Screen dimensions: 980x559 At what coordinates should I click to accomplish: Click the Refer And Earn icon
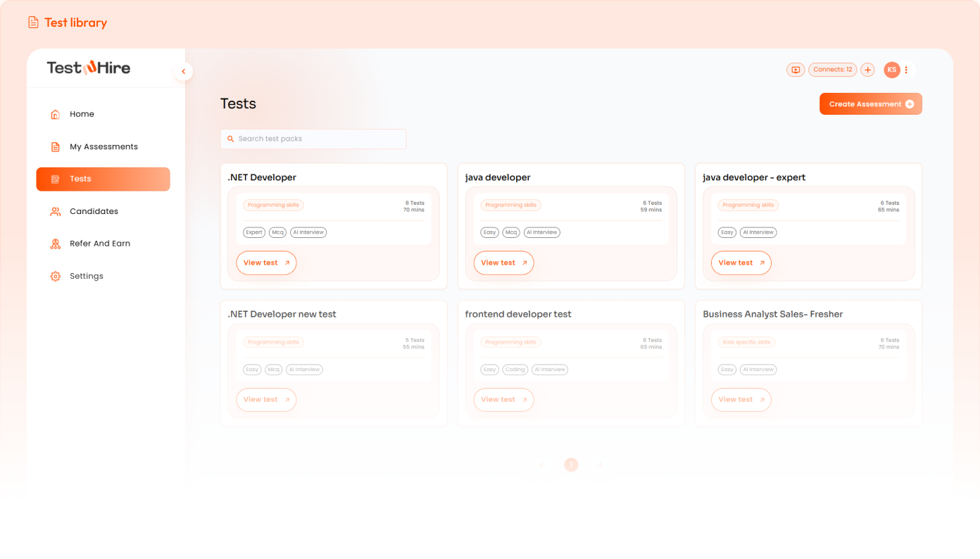point(56,244)
